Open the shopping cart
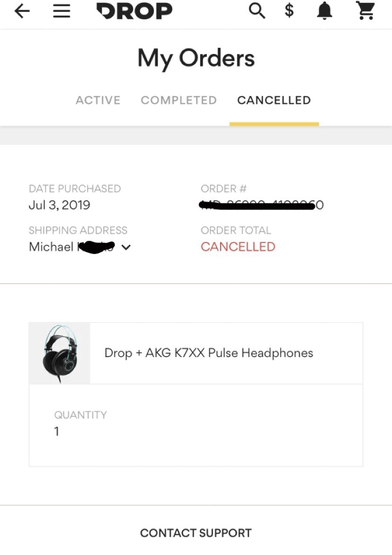Screen dimensions: 392x555 coord(365,11)
